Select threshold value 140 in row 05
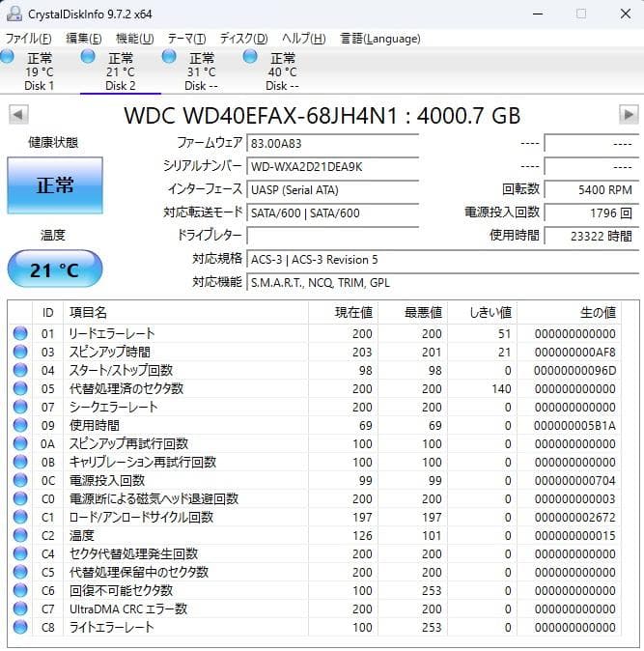The image size is (644, 651). pyautogui.click(x=501, y=389)
